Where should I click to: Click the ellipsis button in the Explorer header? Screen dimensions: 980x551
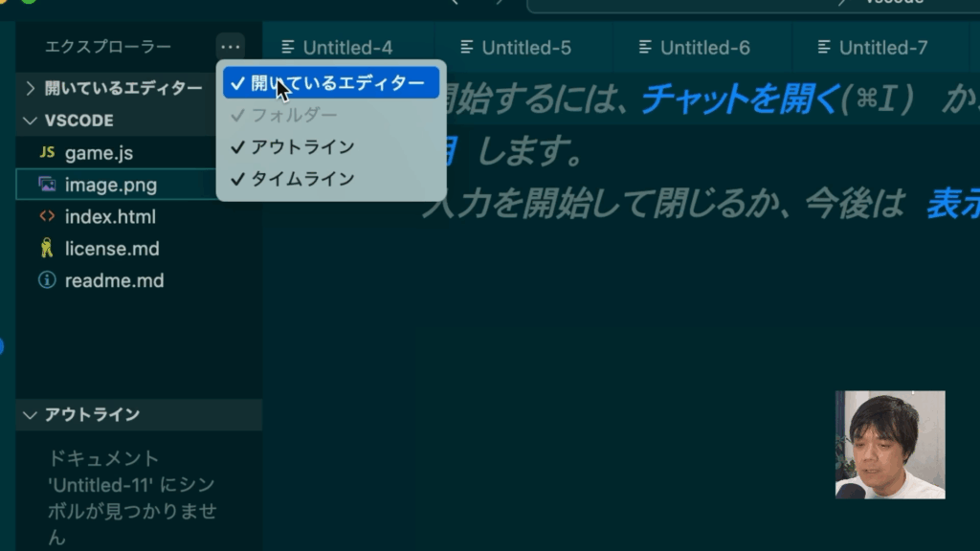(231, 47)
